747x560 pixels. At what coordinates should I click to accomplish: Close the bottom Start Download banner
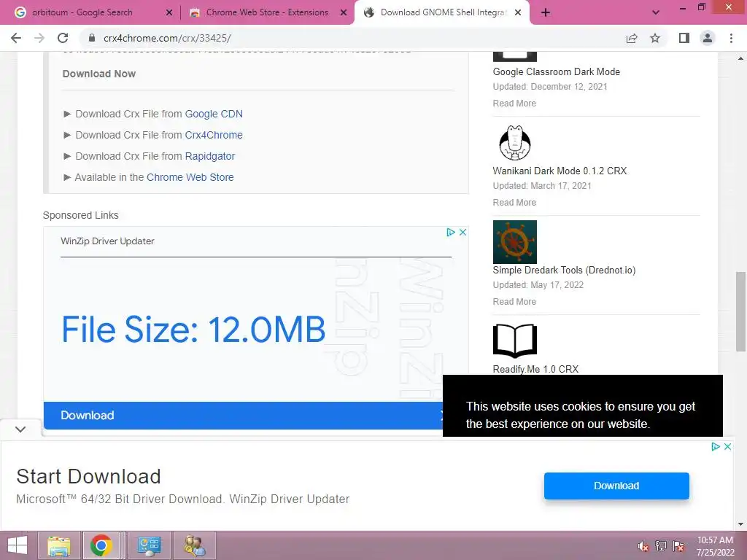tap(727, 447)
